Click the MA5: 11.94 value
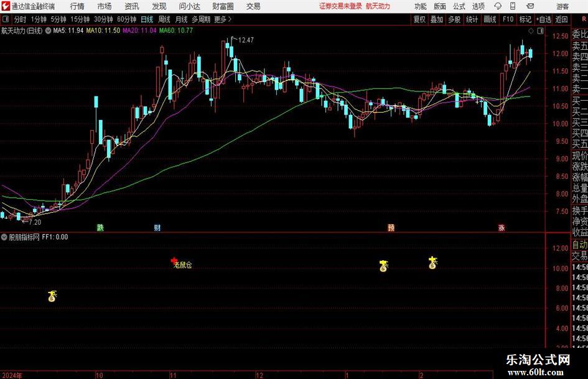The image size is (588, 379). coord(68,30)
